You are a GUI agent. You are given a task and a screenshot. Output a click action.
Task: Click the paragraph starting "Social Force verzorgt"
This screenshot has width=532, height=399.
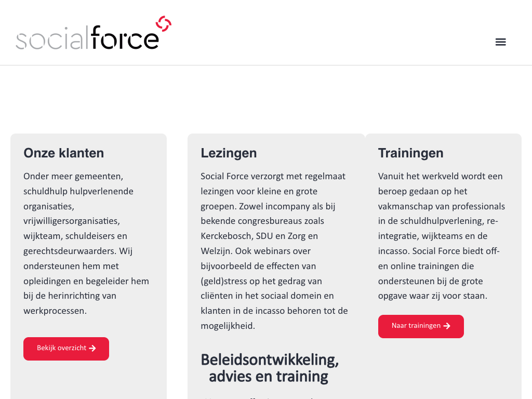(275, 251)
